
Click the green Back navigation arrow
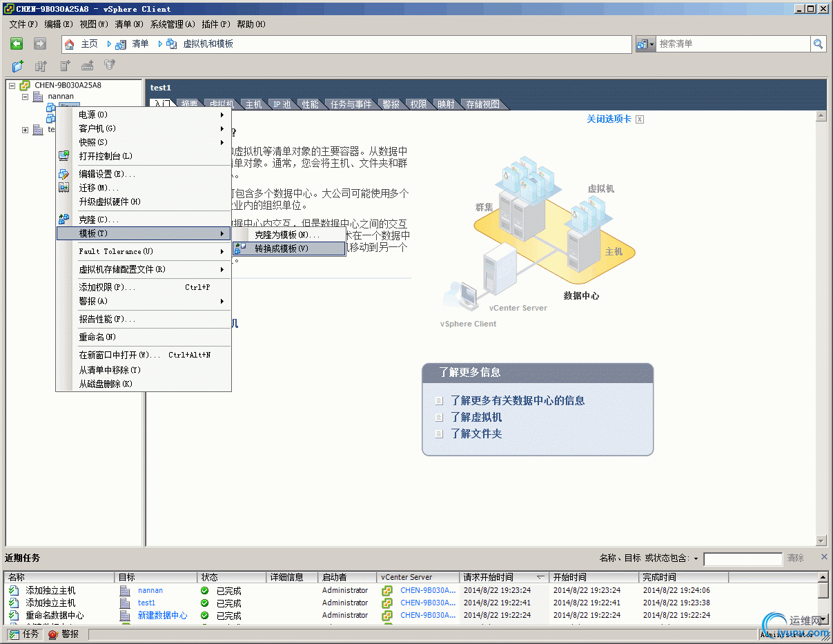click(x=17, y=43)
